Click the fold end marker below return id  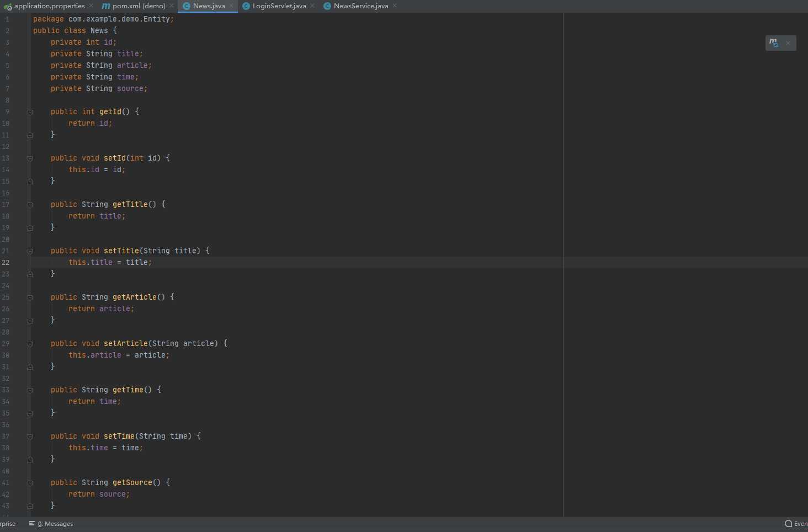pos(30,135)
